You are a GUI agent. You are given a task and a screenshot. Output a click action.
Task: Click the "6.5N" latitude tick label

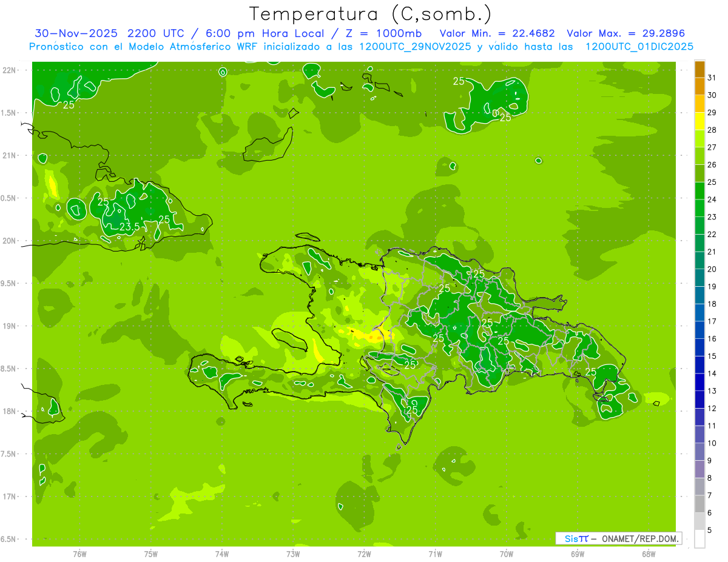[8, 539]
